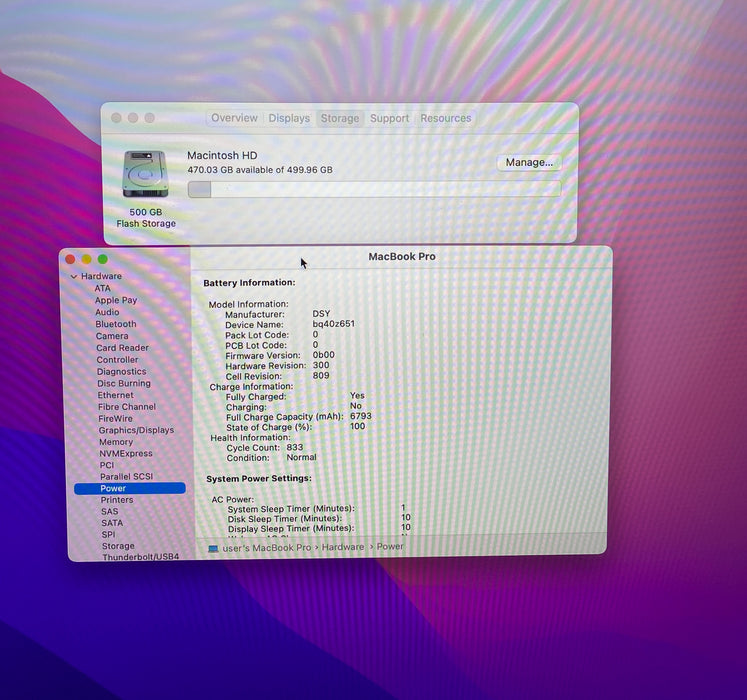Collapse the Hardware tree section

coord(74,276)
